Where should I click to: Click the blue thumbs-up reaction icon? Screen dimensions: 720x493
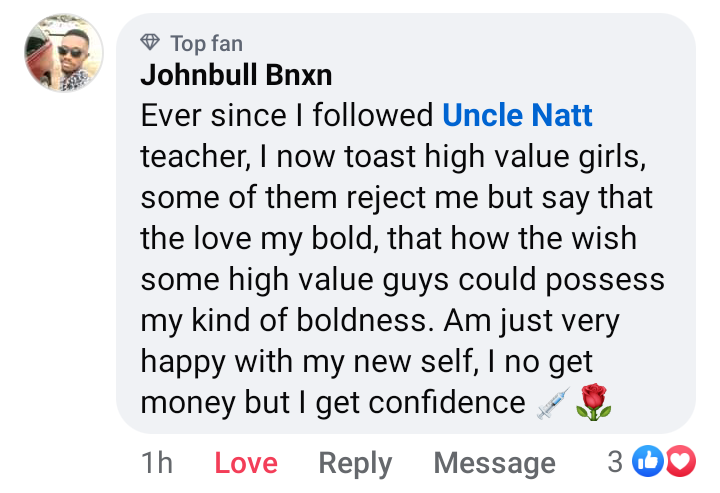click(x=649, y=461)
